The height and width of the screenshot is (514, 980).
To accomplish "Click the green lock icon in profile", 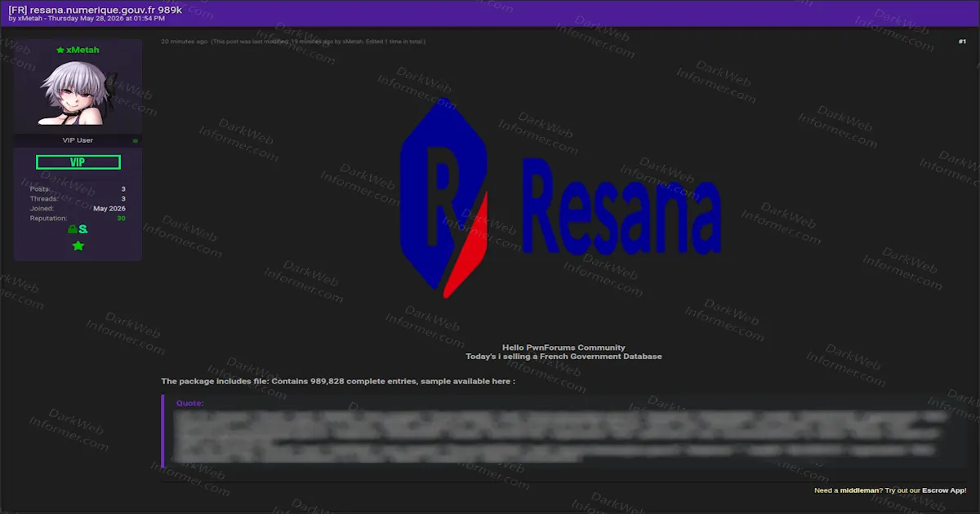I will point(72,230).
